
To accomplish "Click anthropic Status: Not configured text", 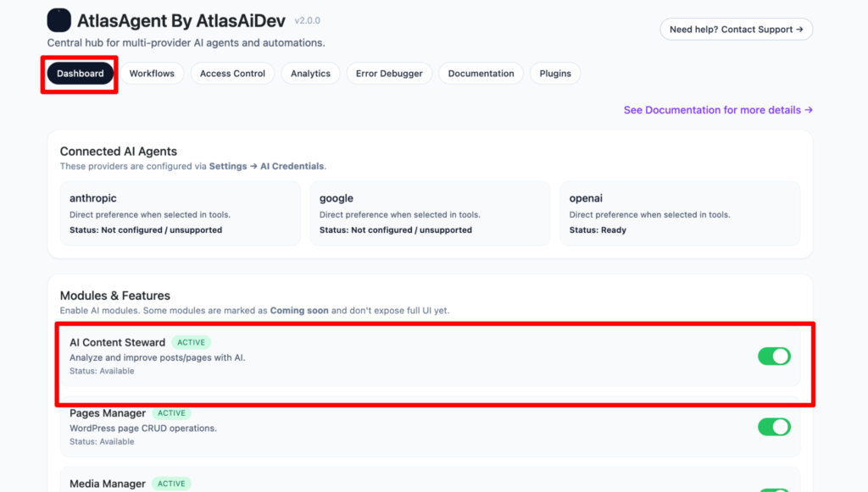I will pyautogui.click(x=146, y=230).
